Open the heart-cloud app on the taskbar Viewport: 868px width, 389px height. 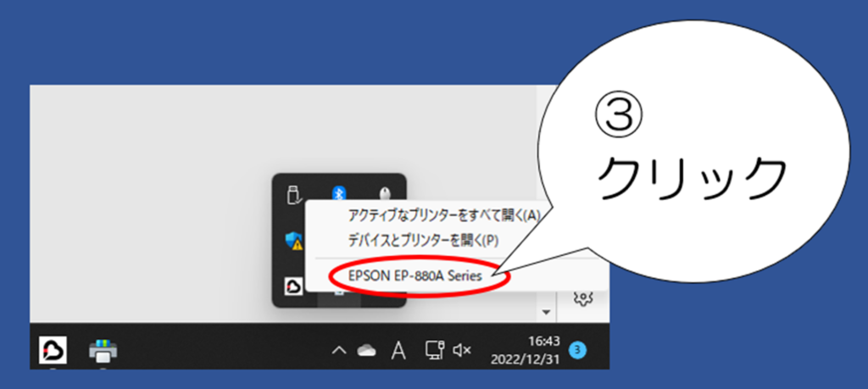click(x=53, y=350)
